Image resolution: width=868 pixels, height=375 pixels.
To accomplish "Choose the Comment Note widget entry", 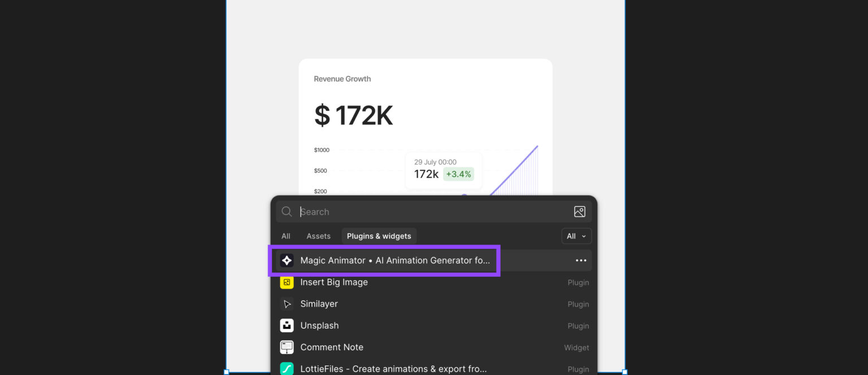I will [332, 347].
